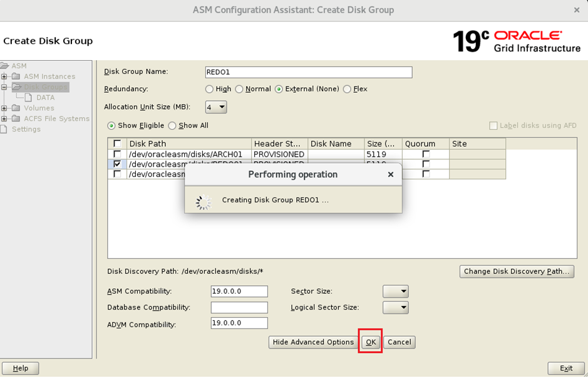Click the OK button
Viewport: 588px width, 378px height.
pyautogui.click(x=371, y=342)
